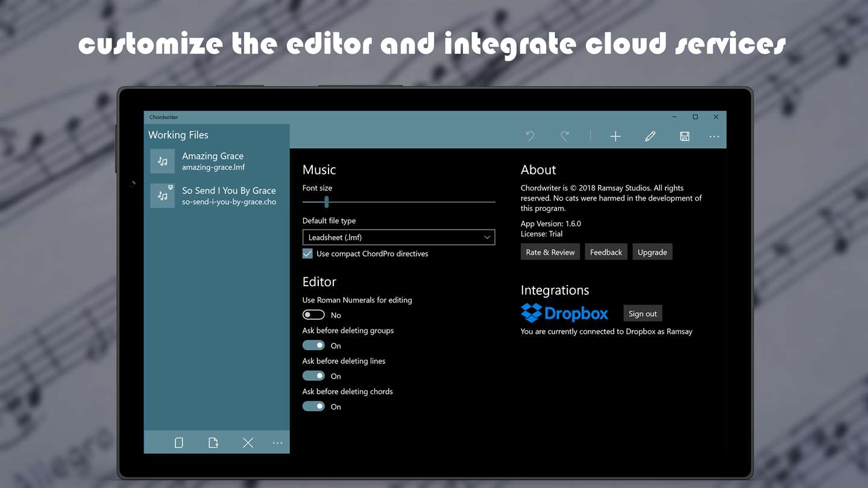This screenshot has width=868, height=488.
Task: Click the Font size slider thumb
Action: [x=326, y=202]
